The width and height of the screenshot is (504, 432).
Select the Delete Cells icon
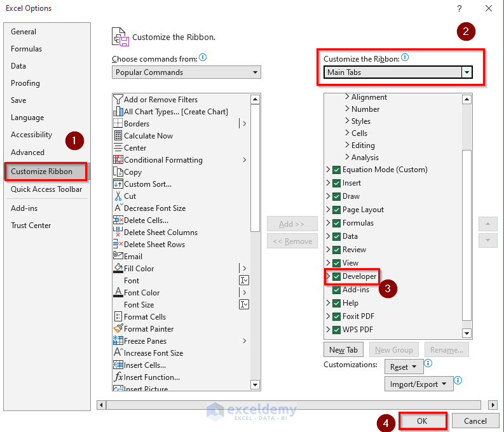(x=118, y=220)
